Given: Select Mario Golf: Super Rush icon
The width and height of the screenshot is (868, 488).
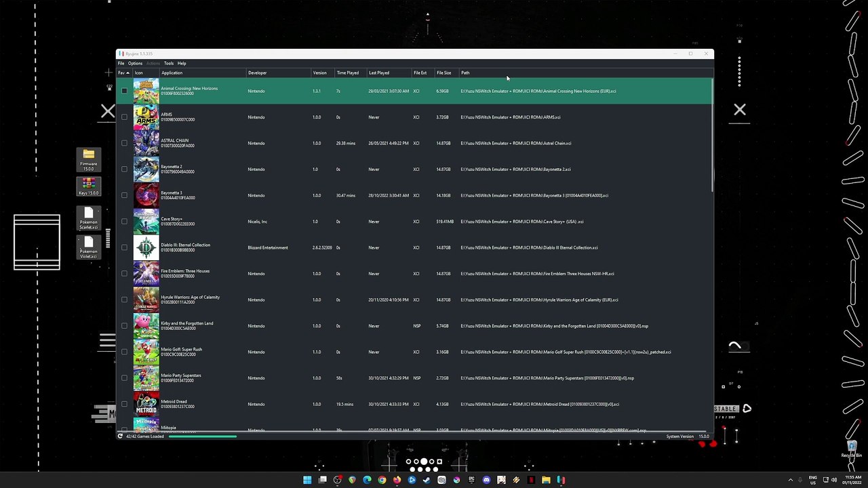Looking at the screenshot, I should [x=146, y=352].
